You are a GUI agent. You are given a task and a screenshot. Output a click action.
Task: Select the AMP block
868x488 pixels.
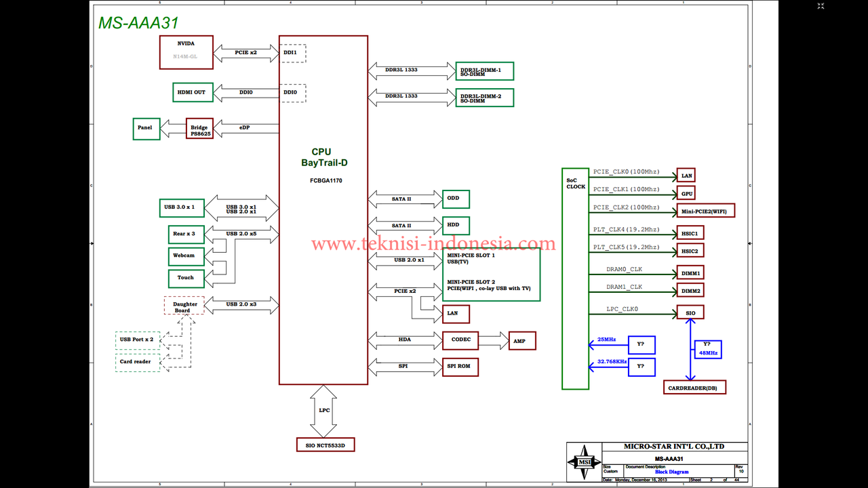522,341
